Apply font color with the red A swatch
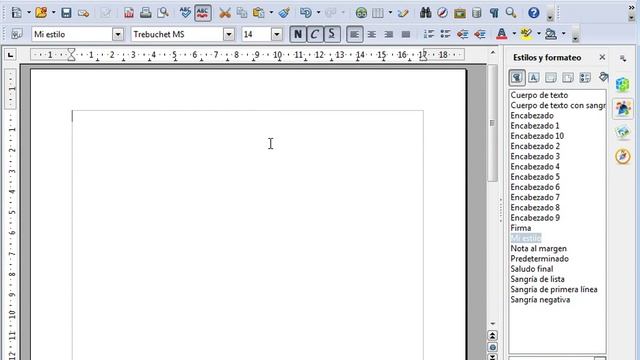640x360 pixels. coord(502,34)
